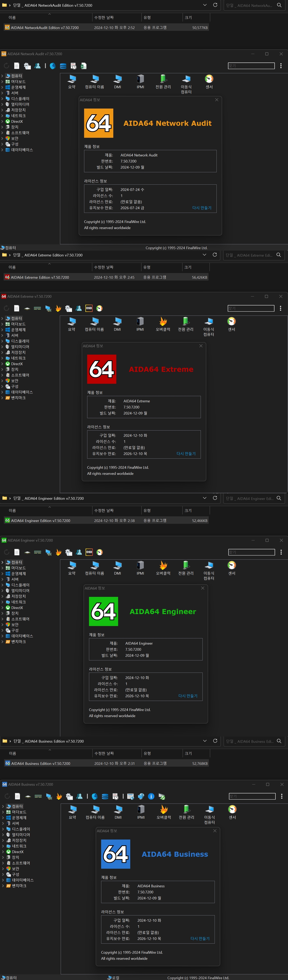
Task: Click the user profile icon in the Business toolbar
Action: click(79, 796)
